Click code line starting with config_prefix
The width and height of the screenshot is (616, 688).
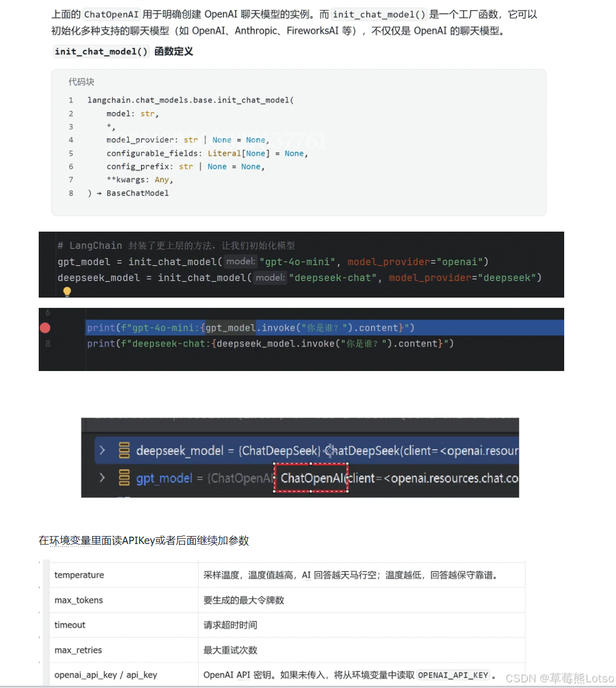tap(186, 167)
